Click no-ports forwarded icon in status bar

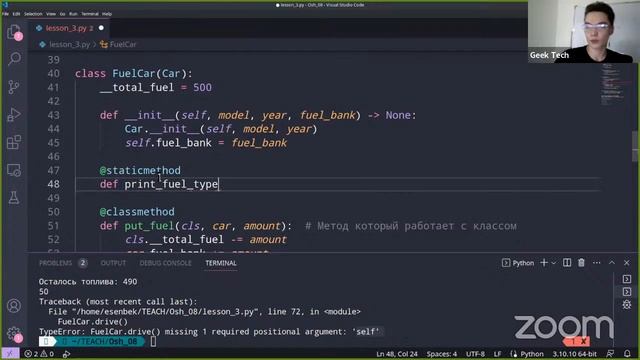[67, 354]
